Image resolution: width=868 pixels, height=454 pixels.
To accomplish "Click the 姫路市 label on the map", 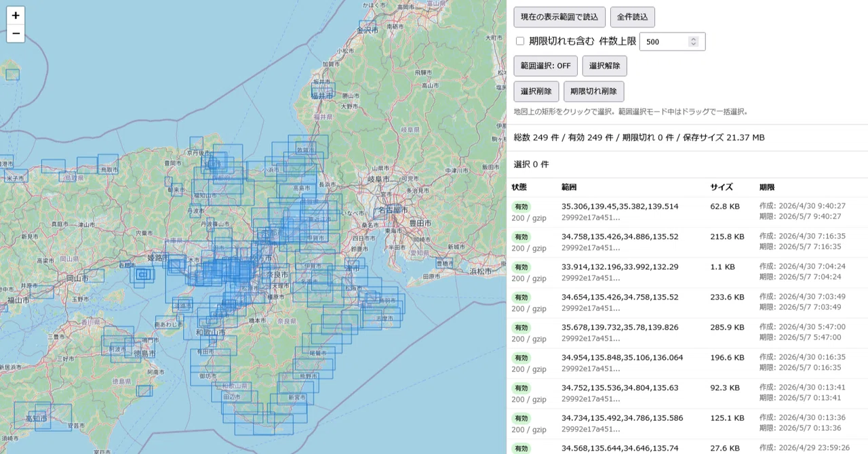I will [157, 259].
